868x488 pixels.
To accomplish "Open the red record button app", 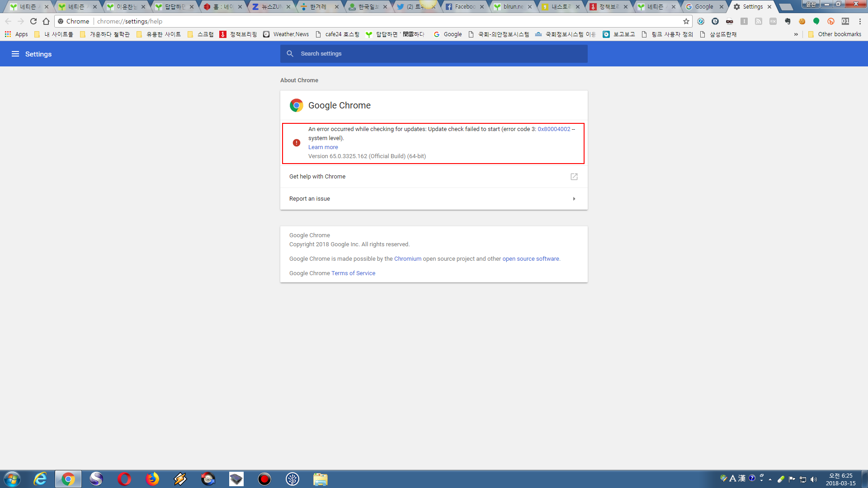I will (x=264, y=479).
